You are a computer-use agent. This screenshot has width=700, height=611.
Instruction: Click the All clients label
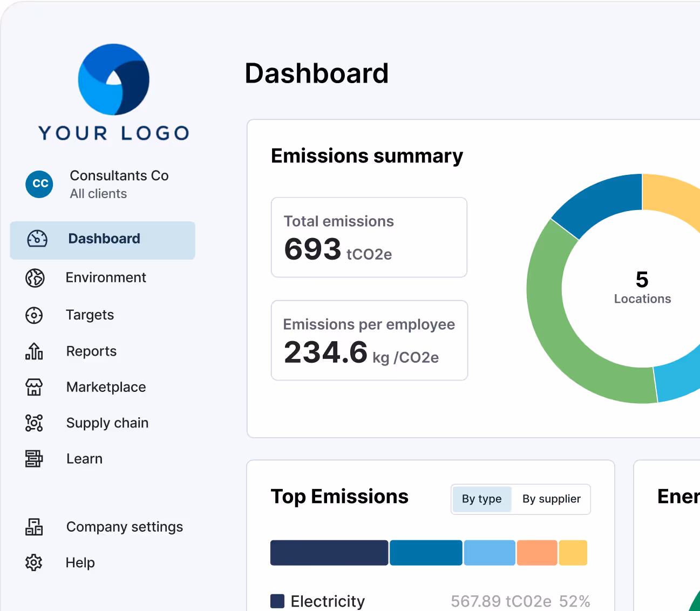98,194
